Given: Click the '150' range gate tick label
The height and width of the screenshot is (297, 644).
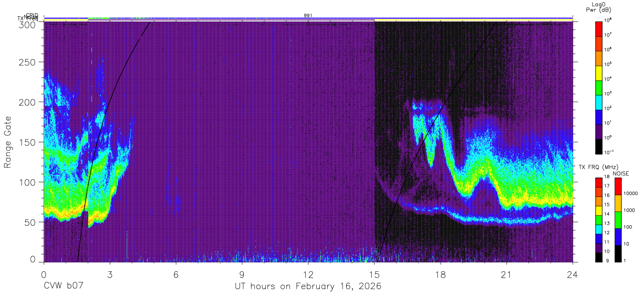Looking at the screenshot, I should click(x=28, y=142).
